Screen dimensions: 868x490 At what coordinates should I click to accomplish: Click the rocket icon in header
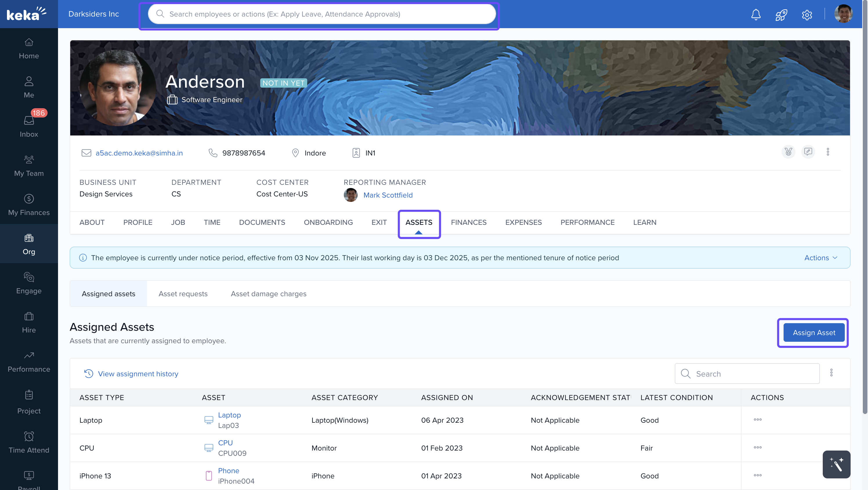pyautogui.click(x=781, y=15)
